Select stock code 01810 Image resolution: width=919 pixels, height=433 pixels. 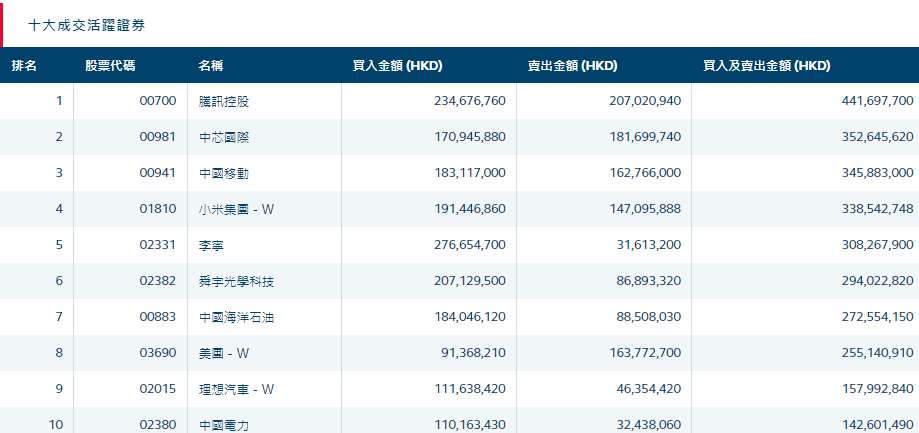coord(158,209)
